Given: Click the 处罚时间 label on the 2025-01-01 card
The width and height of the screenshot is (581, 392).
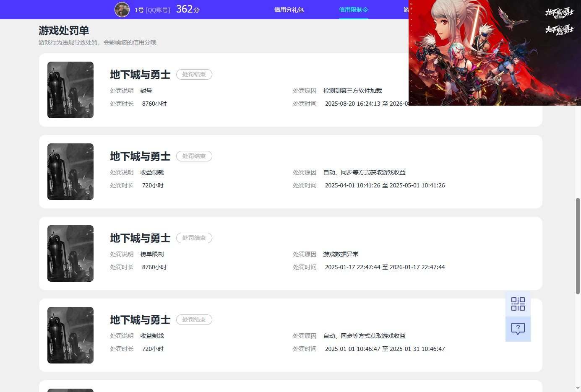Looking at the screenshot, I should click(305, 349).
